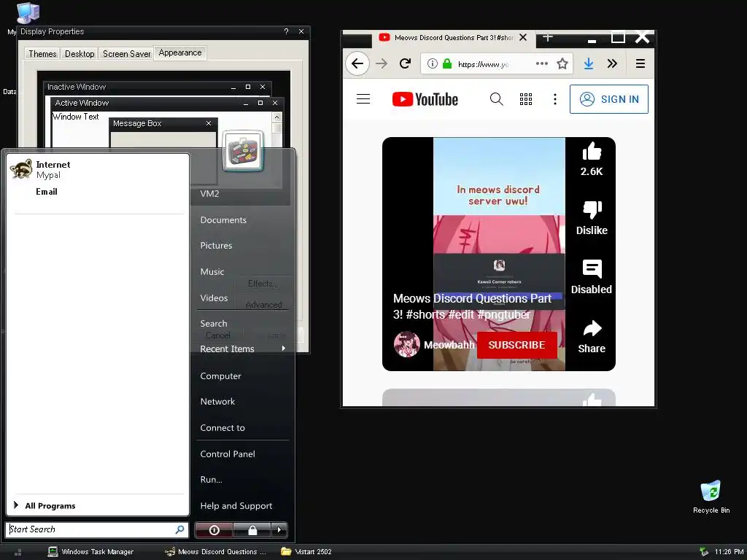The height and width of the screenshot is (560, 747).
Task: Open Pictures from the start menu
Action: 216,246
